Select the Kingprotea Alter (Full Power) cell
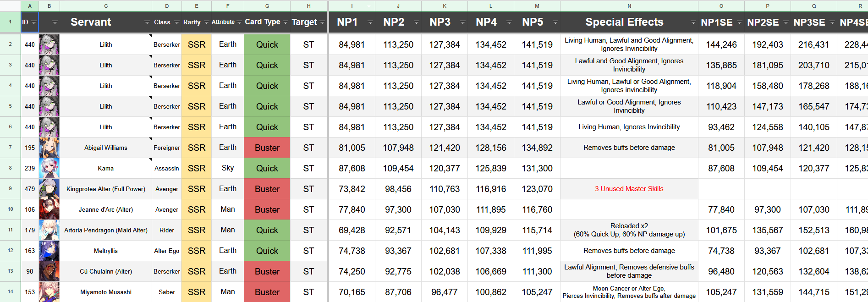868x302 pixels. click(106, 189)
